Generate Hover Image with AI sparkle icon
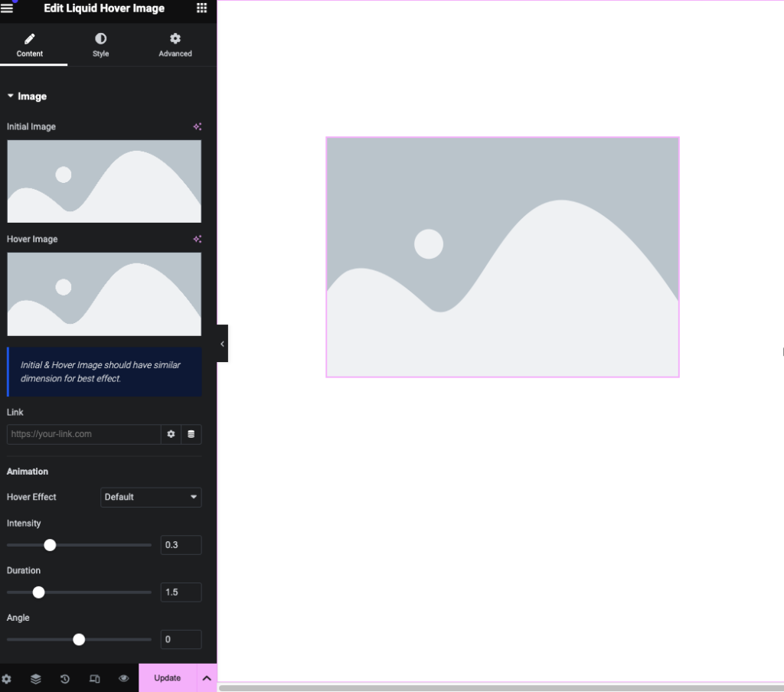The width and height of the screenshot is (784, 692). pyautogui.click(x=197, y=239)
